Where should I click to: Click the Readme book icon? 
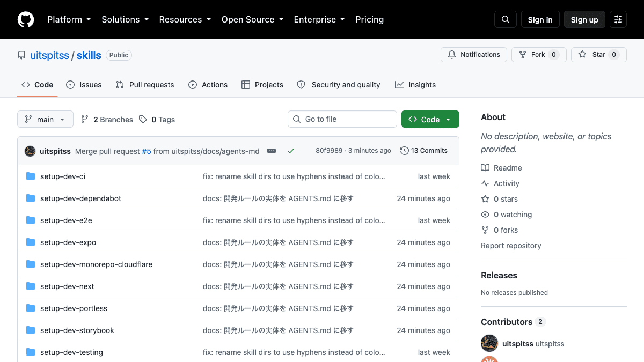485,168
